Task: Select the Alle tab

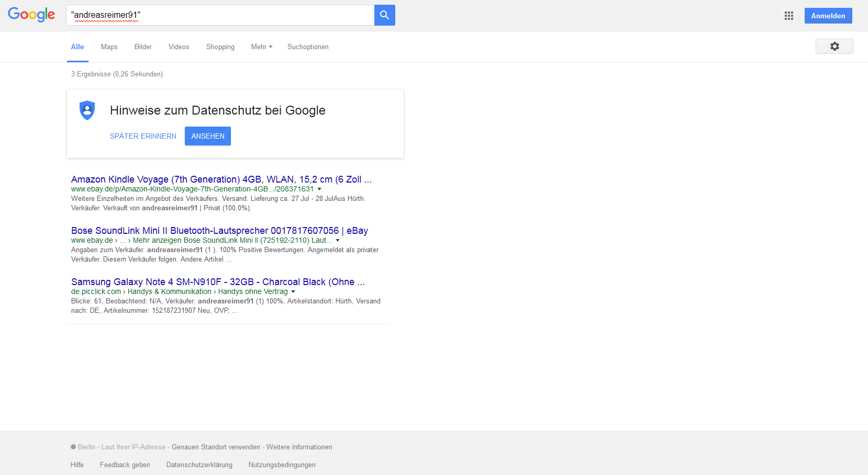Action: [77, 47]
